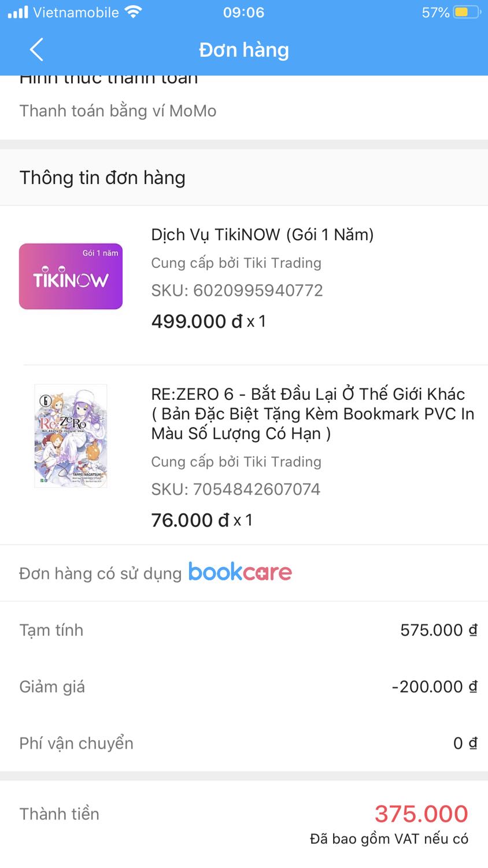Tap the TikiNOW membership card image
The height and width of the screenshot is (868, 488).
pyautogui.click(x=71, y=276)
